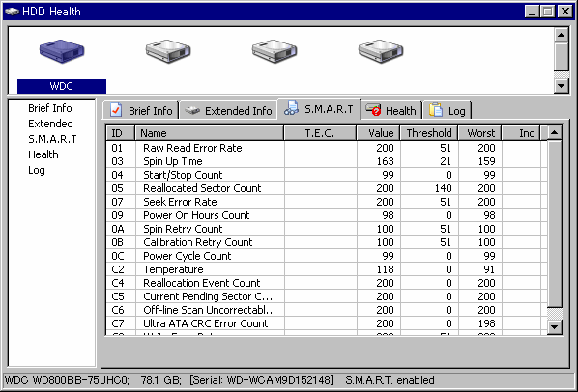Click the Health tab warning drive icon
The image size is (578, 392).
tap(373, 110)
